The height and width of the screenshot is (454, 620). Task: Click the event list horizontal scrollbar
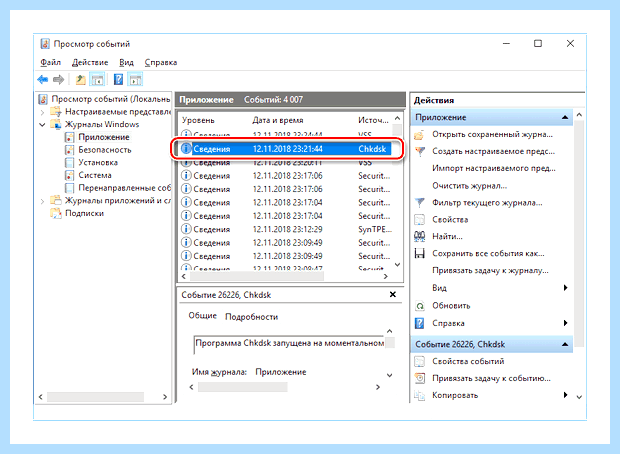[257, 276]
